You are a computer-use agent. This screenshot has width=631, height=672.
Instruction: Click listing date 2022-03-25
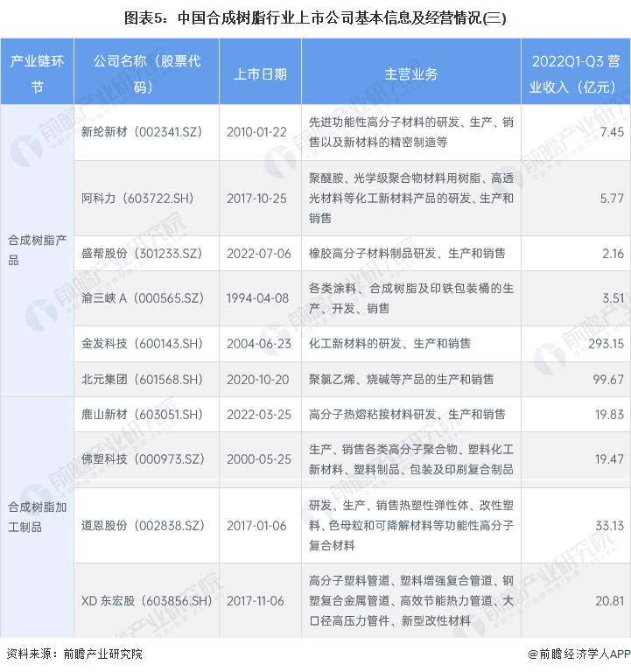[258, 415]
